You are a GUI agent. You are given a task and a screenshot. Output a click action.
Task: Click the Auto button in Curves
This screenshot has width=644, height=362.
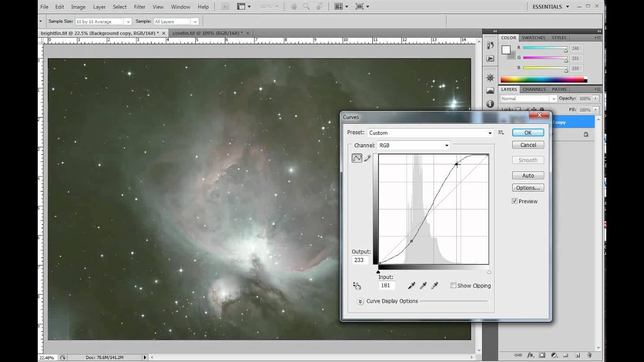[x=528, y=175]
